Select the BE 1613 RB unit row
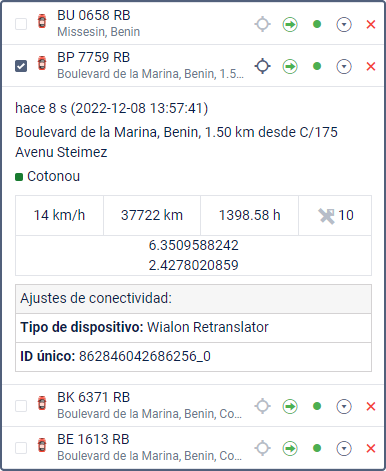This screenshot has width=386, height=471. click(x=193, y=448)
